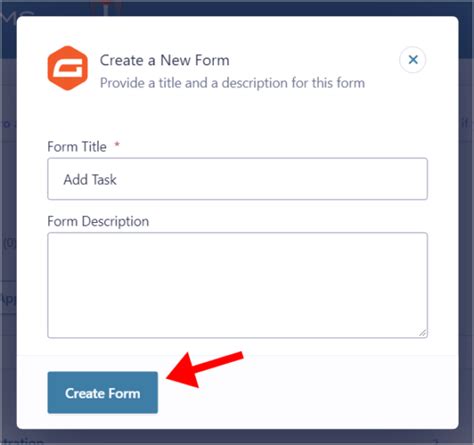This screenshot has height=445, width=474.
Task: Close the Create a New Form dialog
Action: (x=413, y=60)
